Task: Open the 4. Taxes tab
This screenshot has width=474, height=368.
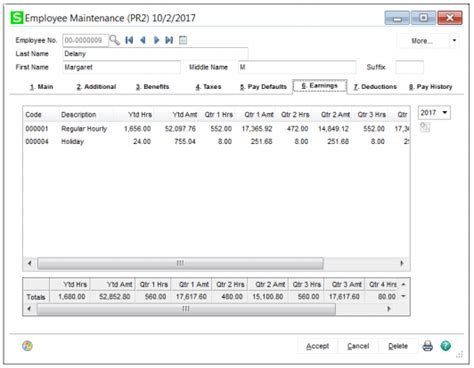Action: (208, 87)
